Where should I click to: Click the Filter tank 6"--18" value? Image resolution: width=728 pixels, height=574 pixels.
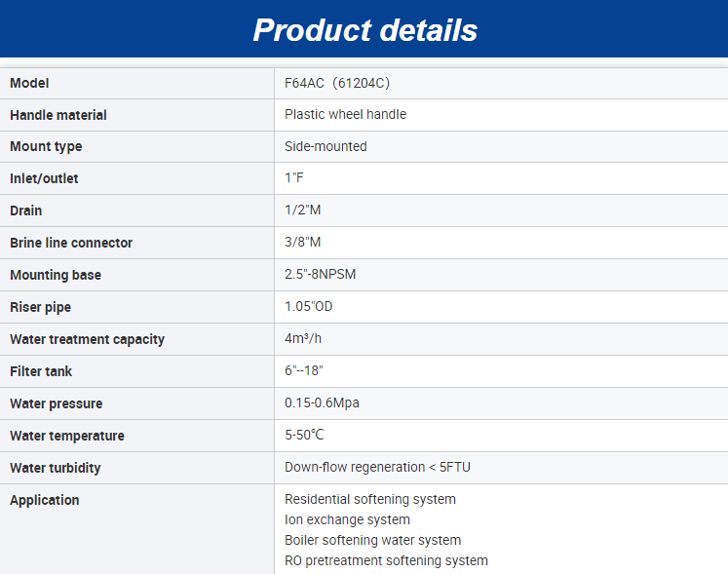303,371
